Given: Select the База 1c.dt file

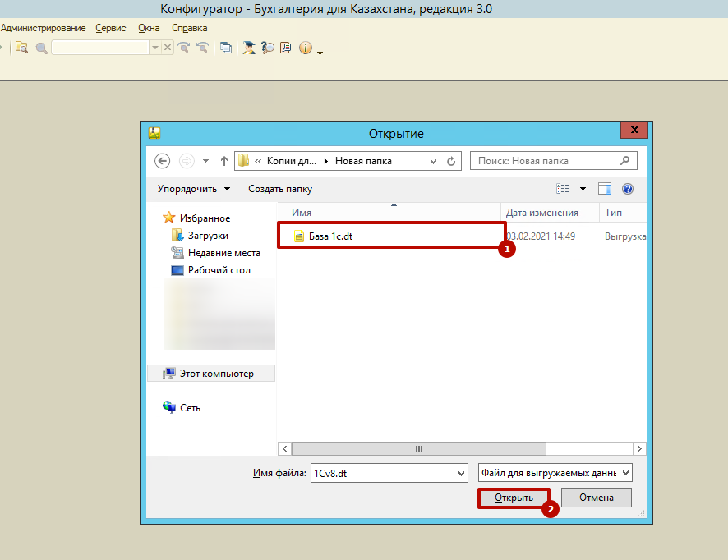Looking at the screenshot, I should click(330, 236).
